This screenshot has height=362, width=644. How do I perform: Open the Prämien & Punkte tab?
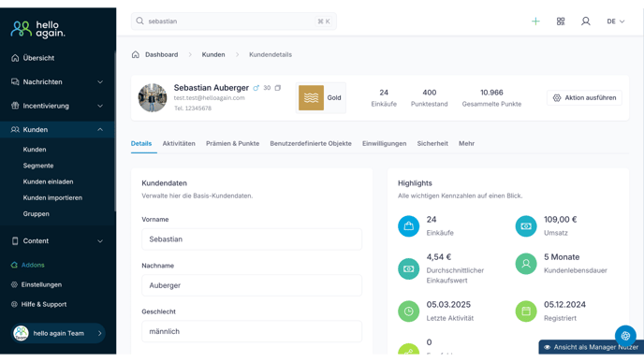232,144
